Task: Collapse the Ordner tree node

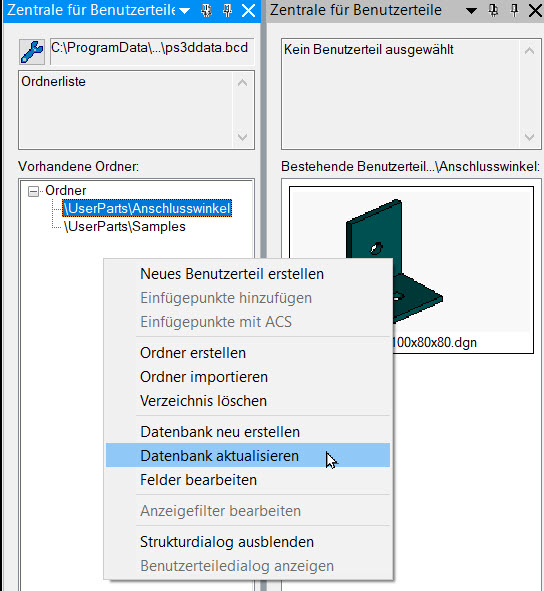Action: click(33, 191)
